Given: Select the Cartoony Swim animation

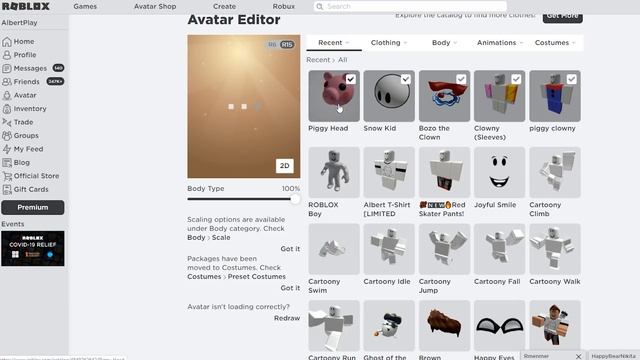Looking at the screenshot, I should point(334,249).
